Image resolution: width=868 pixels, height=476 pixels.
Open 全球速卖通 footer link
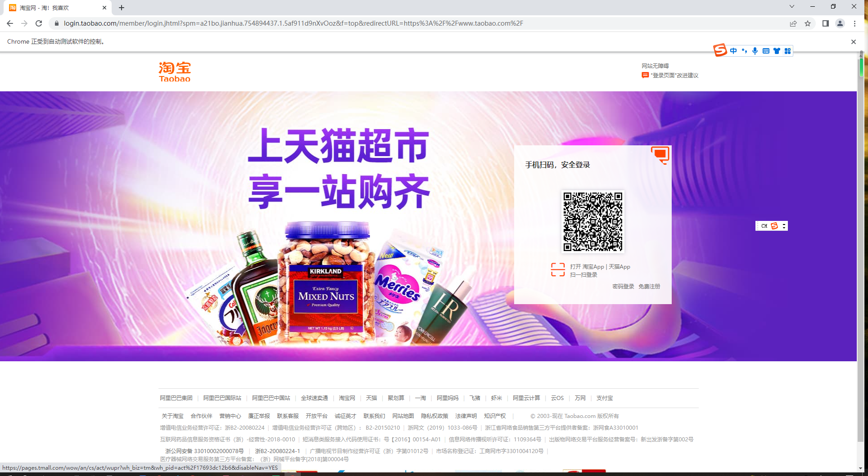[314, 398]
